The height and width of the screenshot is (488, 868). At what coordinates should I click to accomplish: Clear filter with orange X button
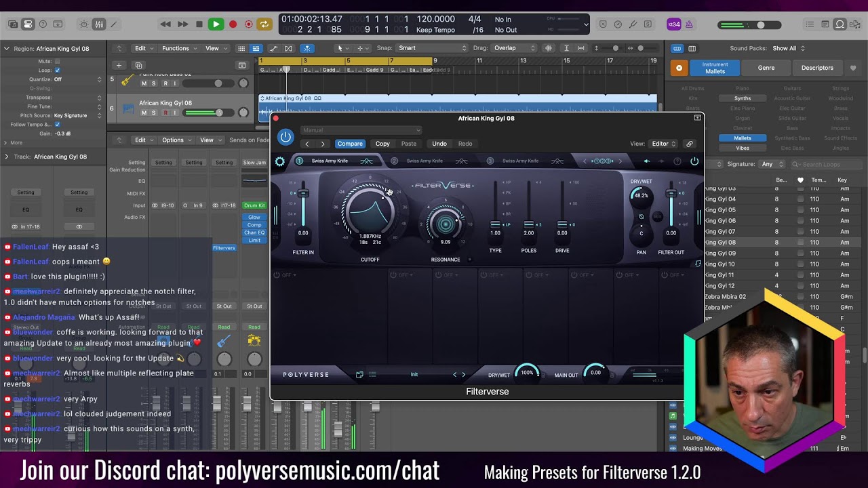click(679, 68)
